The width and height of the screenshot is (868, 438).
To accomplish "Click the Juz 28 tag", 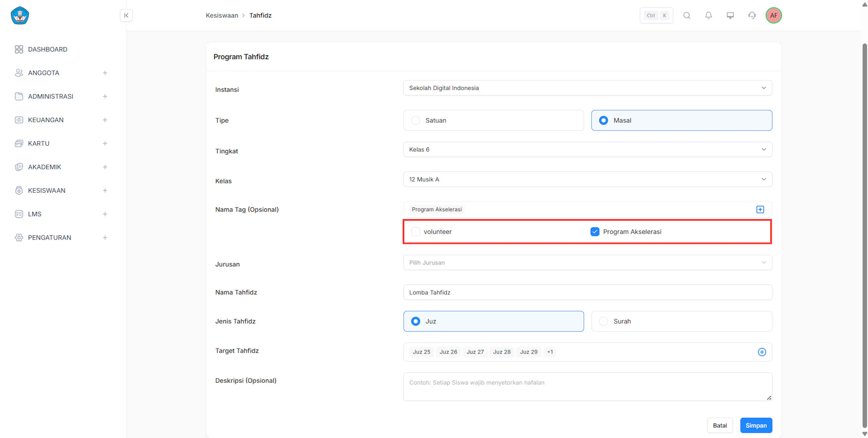I will tap(501, 352).
